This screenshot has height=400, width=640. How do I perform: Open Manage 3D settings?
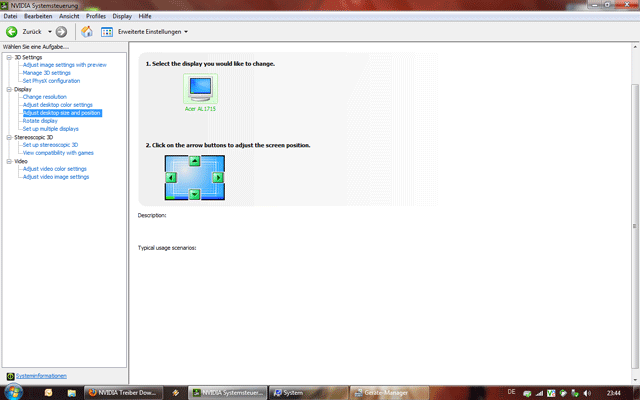tap(47, 73)
